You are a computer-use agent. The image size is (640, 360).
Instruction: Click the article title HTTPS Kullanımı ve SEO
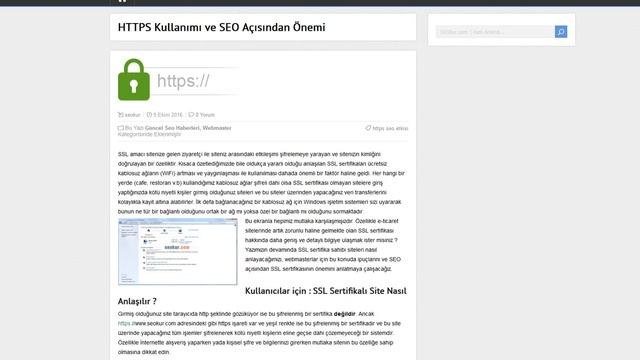click(x=222, y=27)
